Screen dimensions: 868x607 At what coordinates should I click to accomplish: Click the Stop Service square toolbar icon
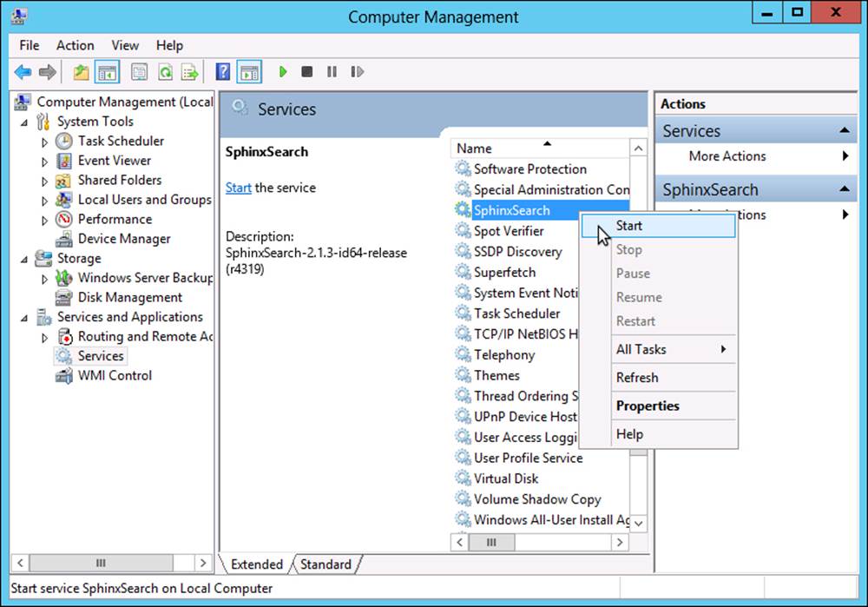coord(306,71)
